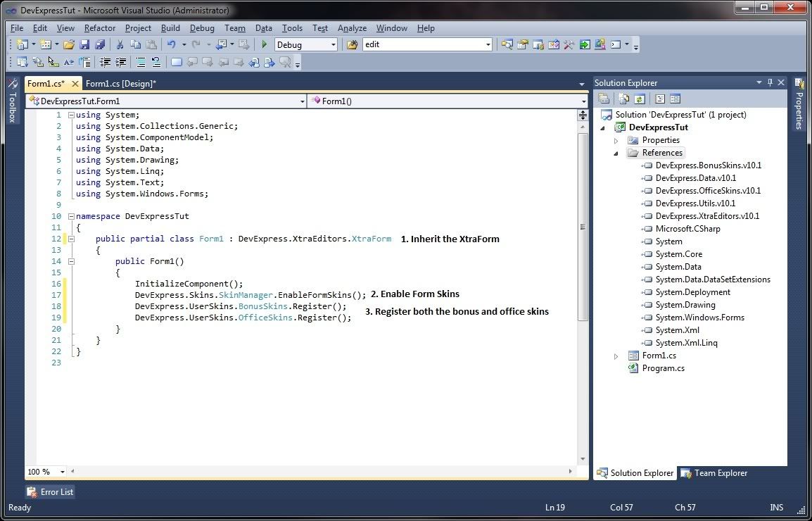
Task: Click Refresh icon in Solution Explorer
Action: coord(639,99)
